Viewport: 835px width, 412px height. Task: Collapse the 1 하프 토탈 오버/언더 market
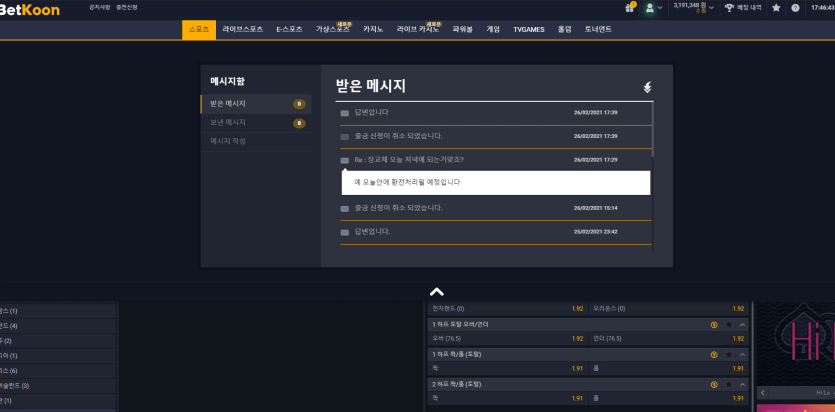click(742, 325)
